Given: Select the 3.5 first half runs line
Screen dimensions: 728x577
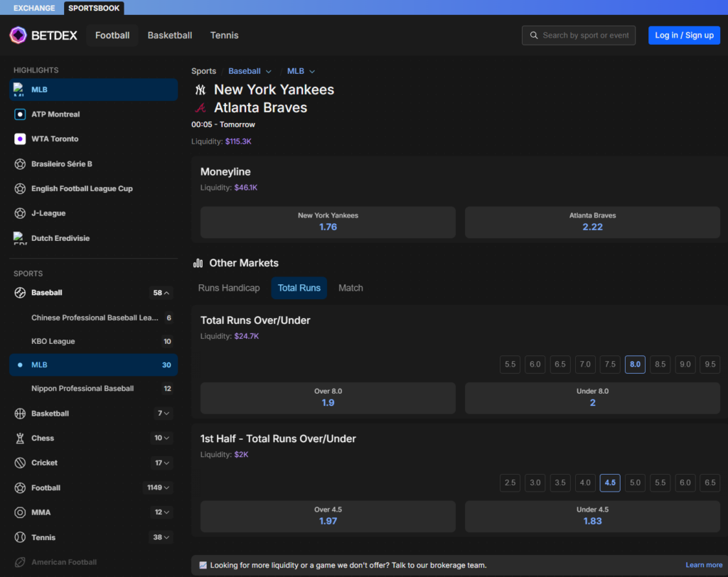Looking at the screenshot, I should pos(560,482).
